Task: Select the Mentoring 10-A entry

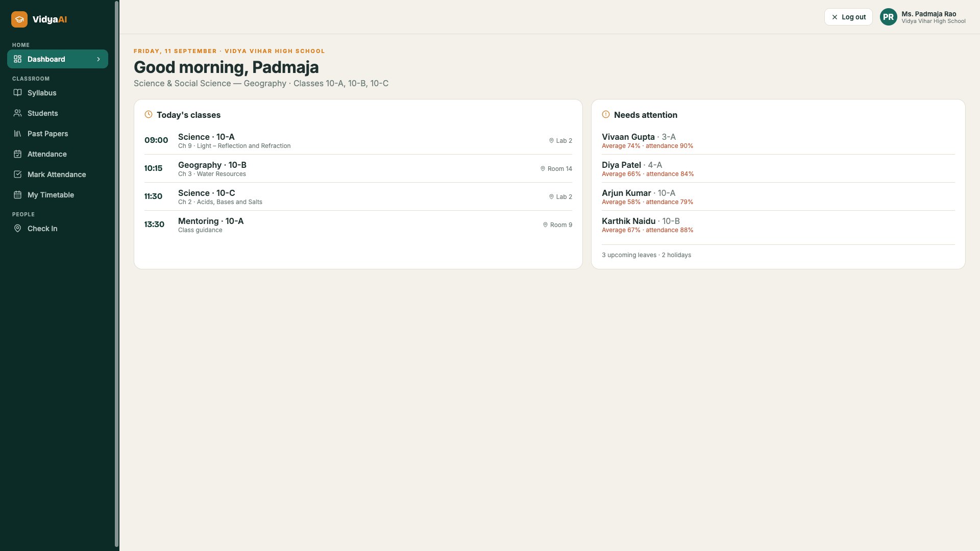Action: pyautogui.click(x=358, y=225)
